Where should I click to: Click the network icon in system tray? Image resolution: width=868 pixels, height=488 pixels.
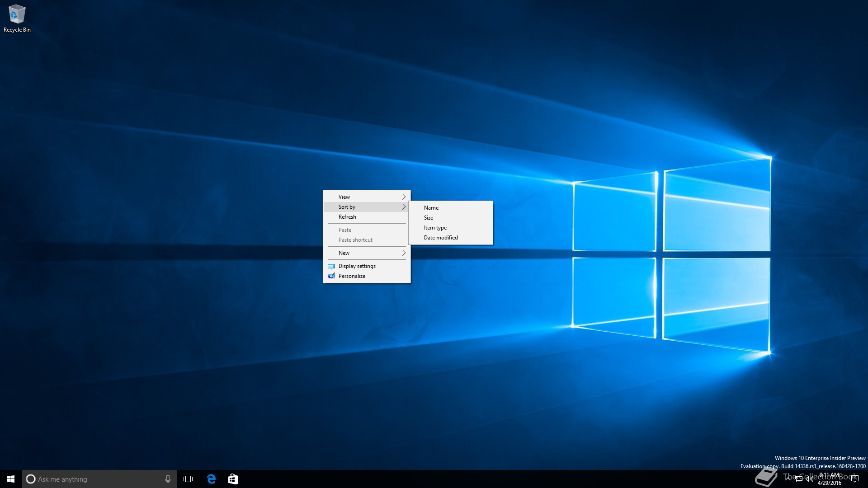[x=799, y=479]
